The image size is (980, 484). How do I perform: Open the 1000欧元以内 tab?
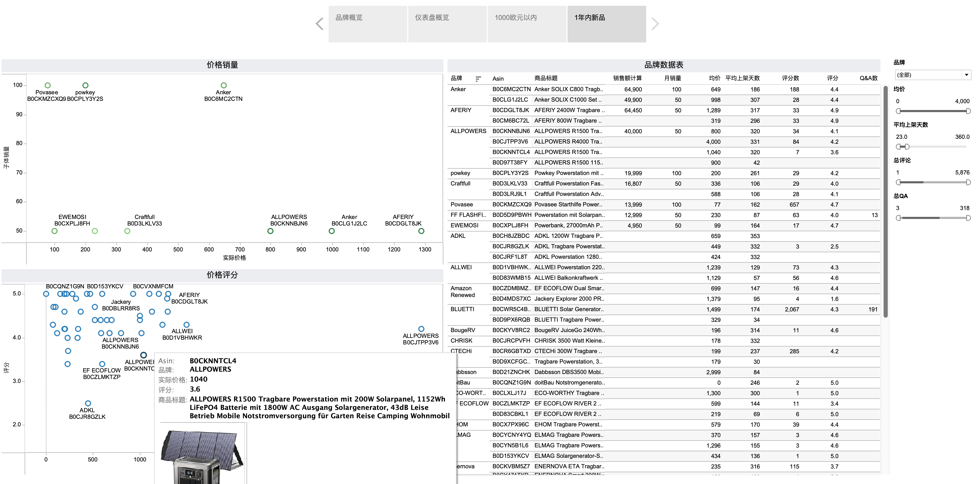(x=527, y=24)
